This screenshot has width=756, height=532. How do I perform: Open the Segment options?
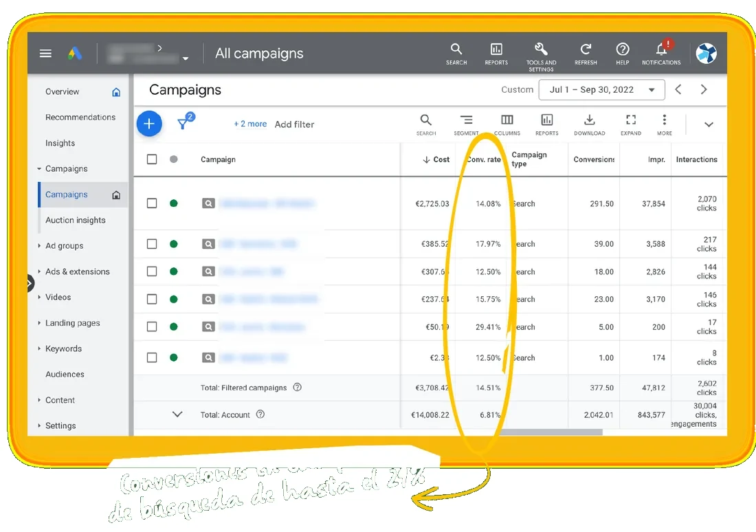tap(466, 125)
